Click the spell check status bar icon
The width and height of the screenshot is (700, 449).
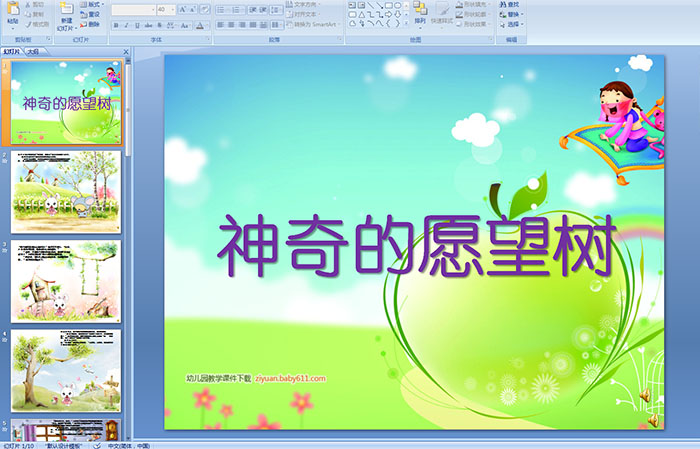(97, 446)
